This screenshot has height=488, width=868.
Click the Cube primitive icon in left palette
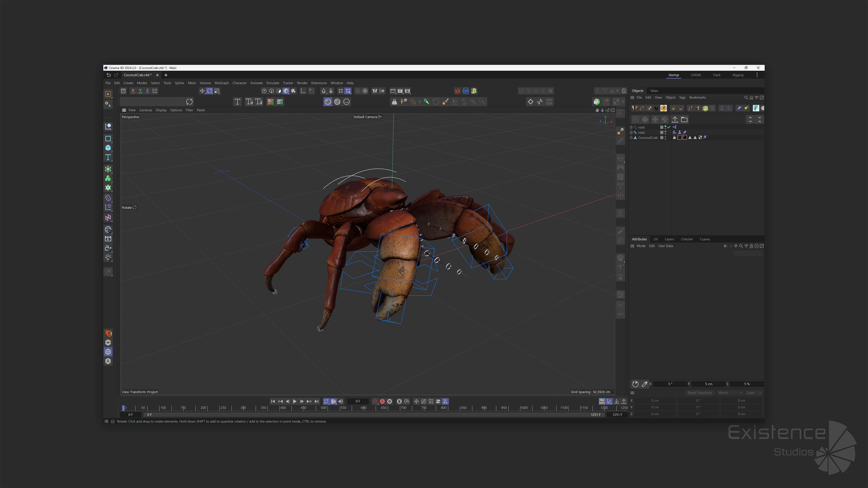(x=108, y=148)
